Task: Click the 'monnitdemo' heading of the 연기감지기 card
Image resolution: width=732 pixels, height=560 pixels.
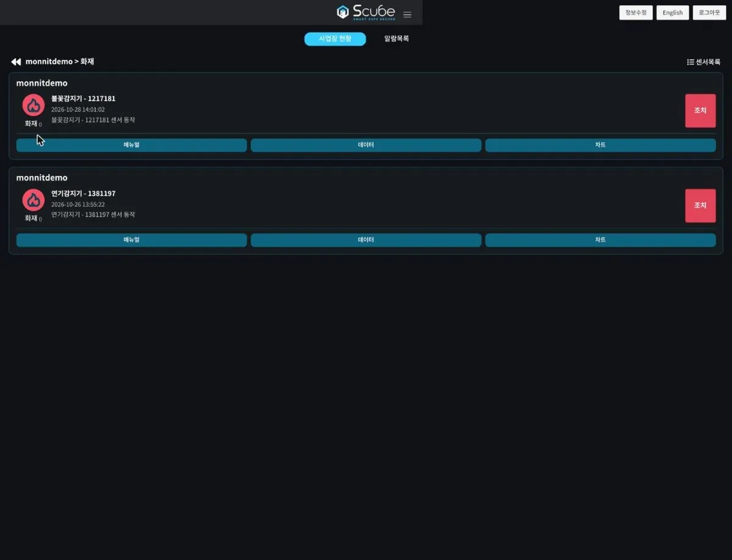Action: 41,178
